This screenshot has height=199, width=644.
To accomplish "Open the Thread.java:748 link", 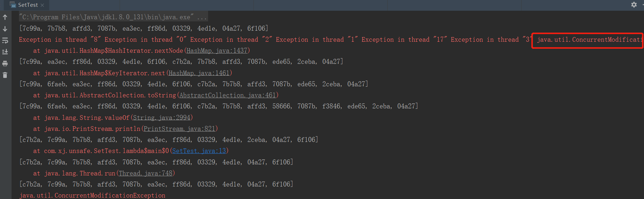I will [x=145, y=173].
